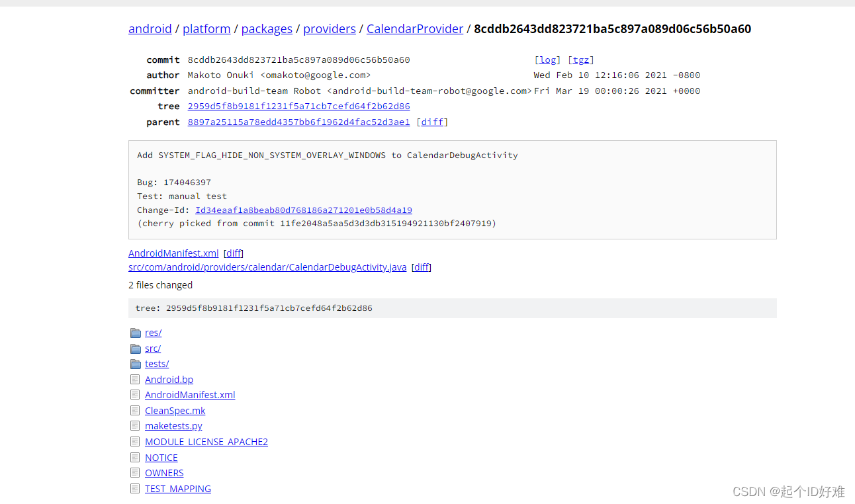
Task: Open the tests folder via its folder icon
Action: point(135,363)
